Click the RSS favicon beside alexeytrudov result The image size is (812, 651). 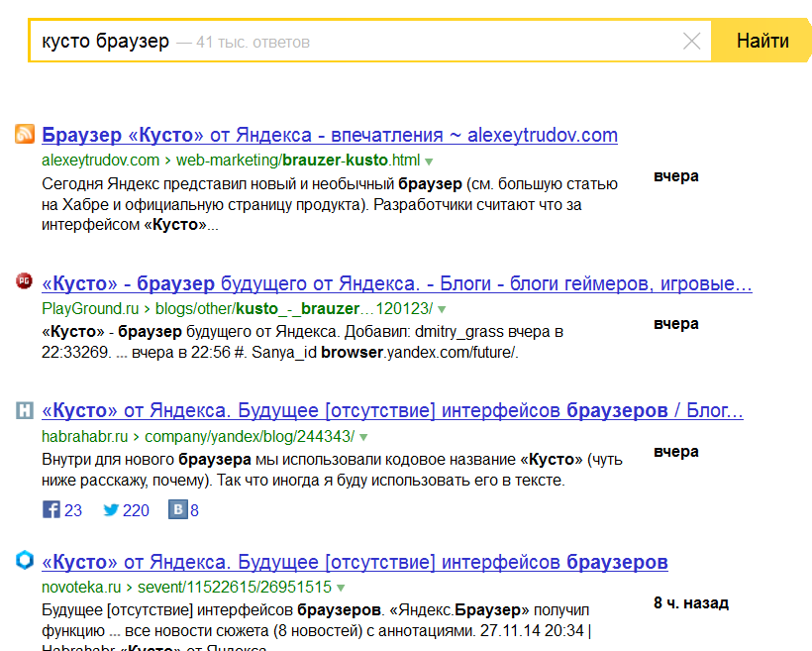pyautogui.click(x=25, y=135)
